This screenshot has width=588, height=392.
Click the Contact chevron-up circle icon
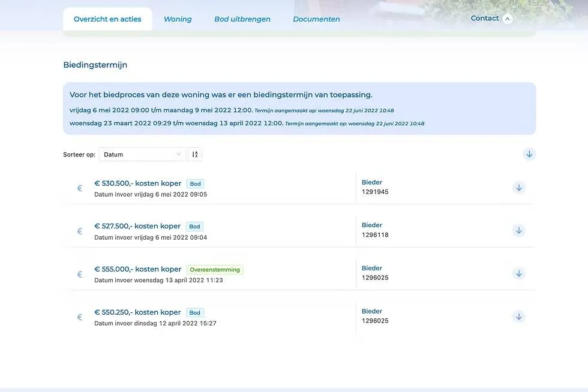(x=508, y=19)
